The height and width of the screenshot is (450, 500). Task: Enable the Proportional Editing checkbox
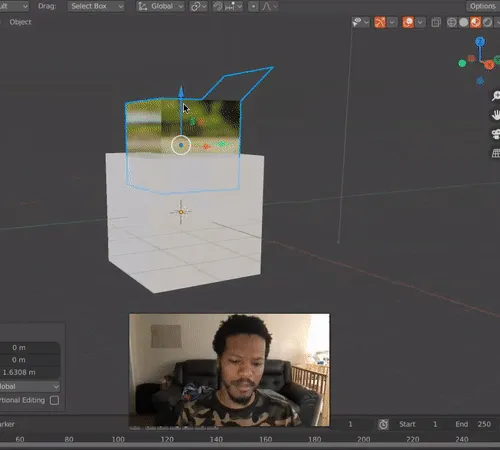54,400
